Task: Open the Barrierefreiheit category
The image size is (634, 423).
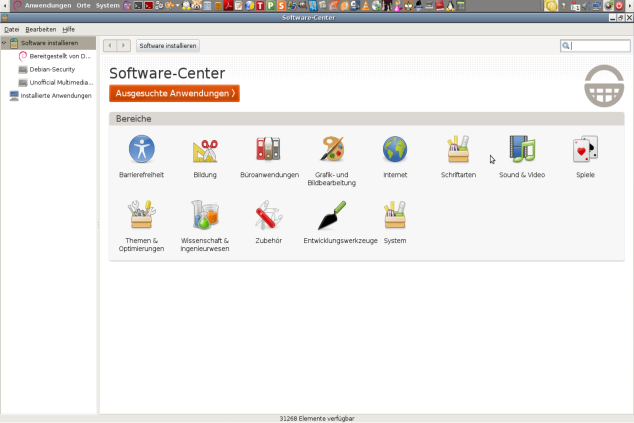Action: [142, 157]
